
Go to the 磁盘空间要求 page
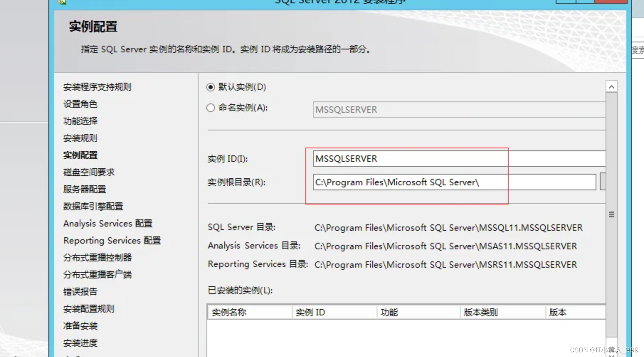coord(89,172)
